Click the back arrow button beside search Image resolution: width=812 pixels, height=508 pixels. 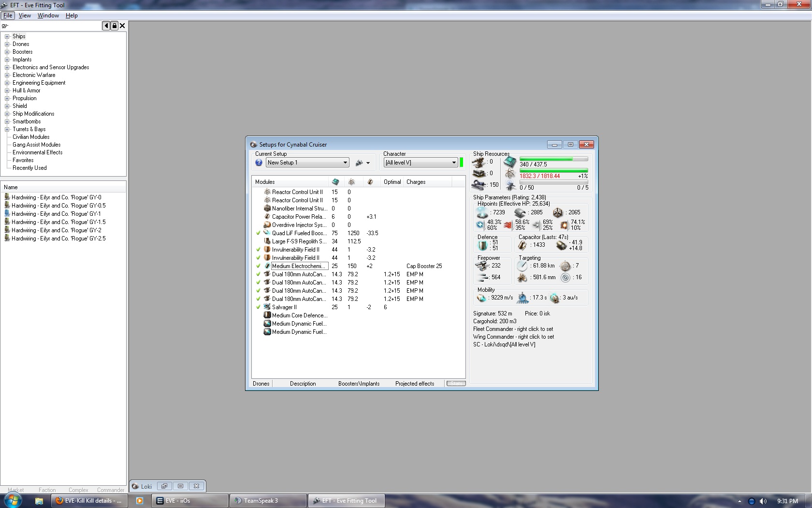(106, 26)
